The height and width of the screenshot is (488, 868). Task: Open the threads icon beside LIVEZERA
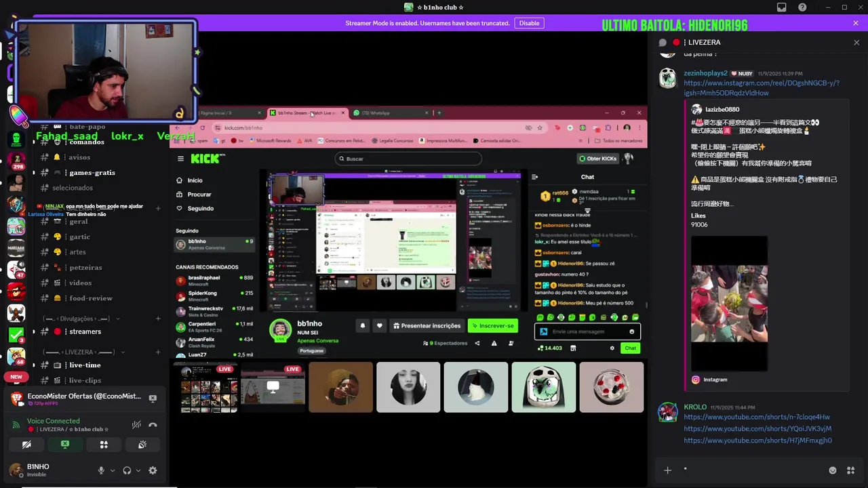tap(663, 42)
